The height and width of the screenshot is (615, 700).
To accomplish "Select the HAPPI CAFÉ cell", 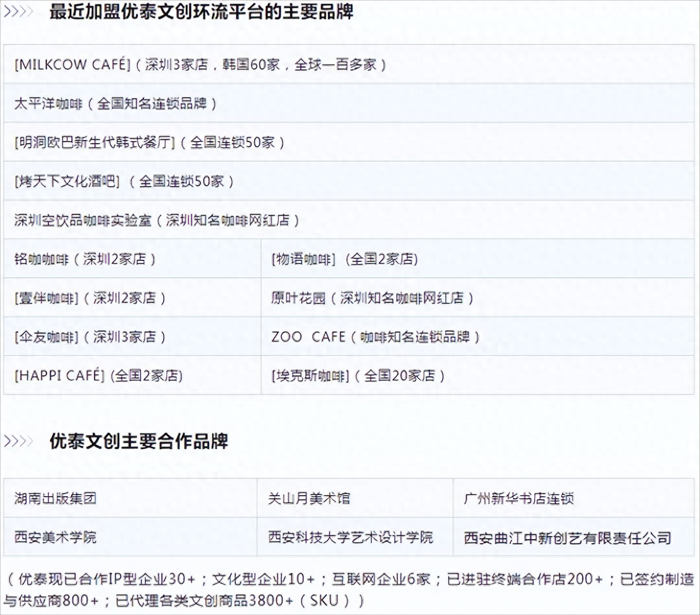I will 99,375.
